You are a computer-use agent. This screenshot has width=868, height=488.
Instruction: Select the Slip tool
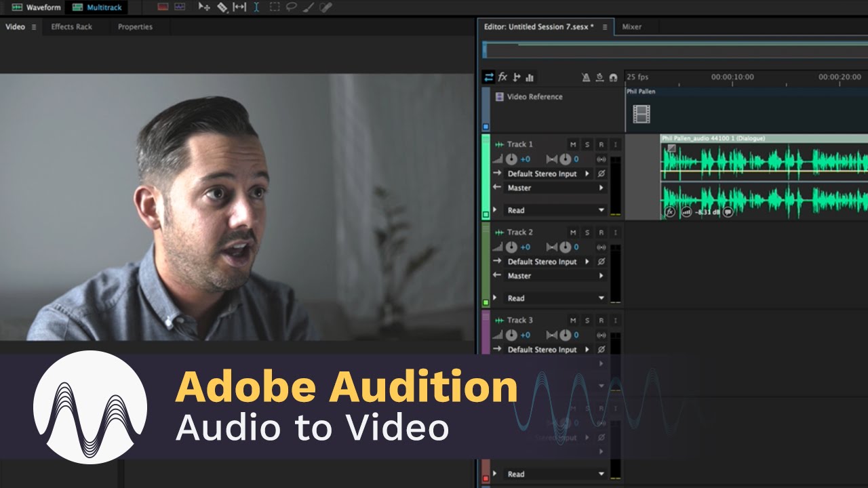(239, 7)
